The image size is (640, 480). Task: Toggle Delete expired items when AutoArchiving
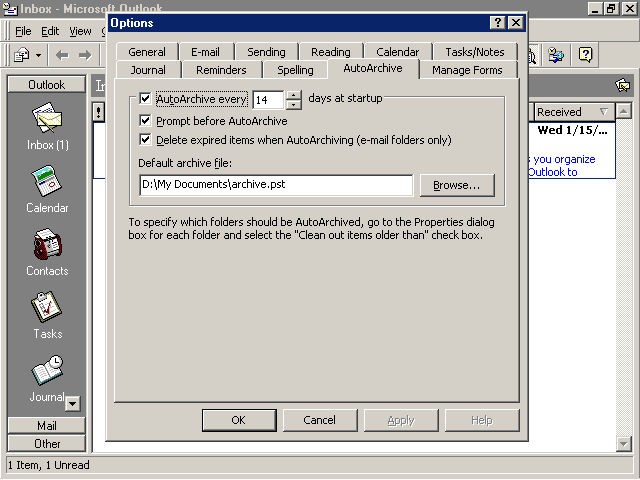click(x=145, y=140)
